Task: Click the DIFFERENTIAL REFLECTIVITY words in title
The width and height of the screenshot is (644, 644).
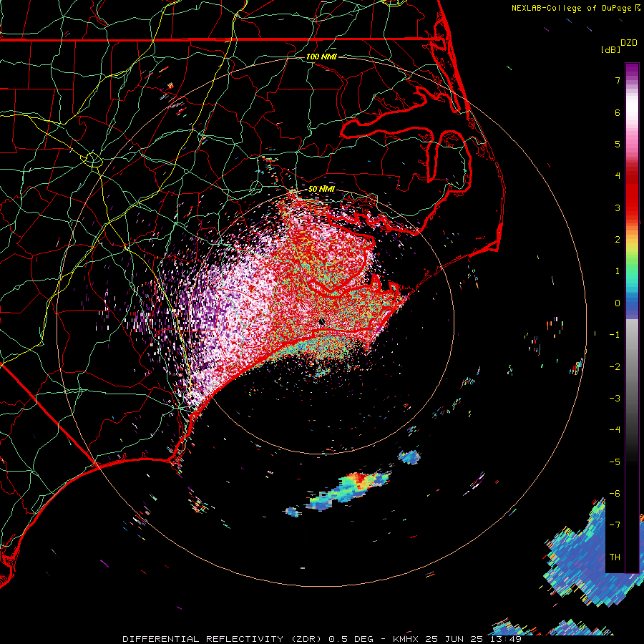Action: pos(203,639)
